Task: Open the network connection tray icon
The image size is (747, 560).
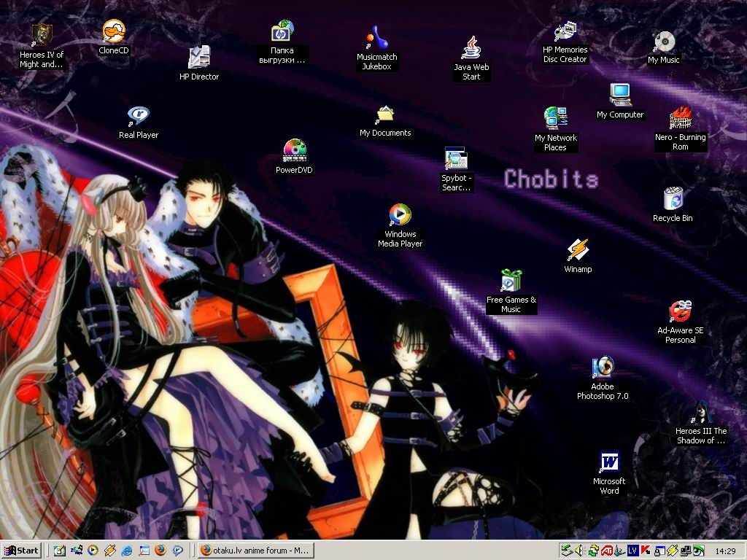Action: click(x=686, y=551)
